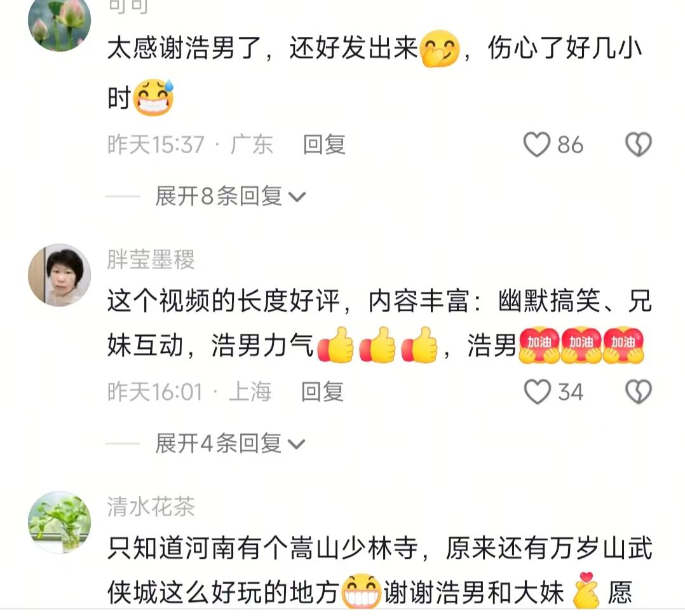The image size is (685, 616).
Task: Reply to the comment posted 昨天16:01
Action: 322,392
